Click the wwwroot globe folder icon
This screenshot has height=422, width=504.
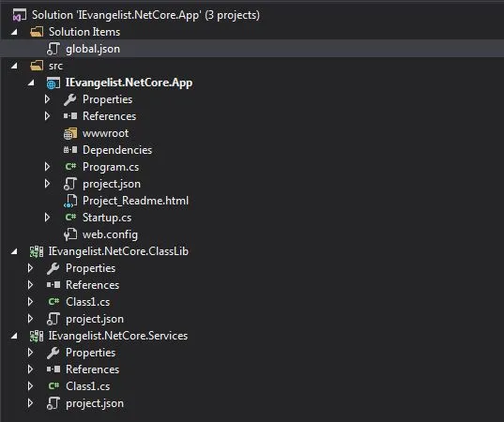70,133
